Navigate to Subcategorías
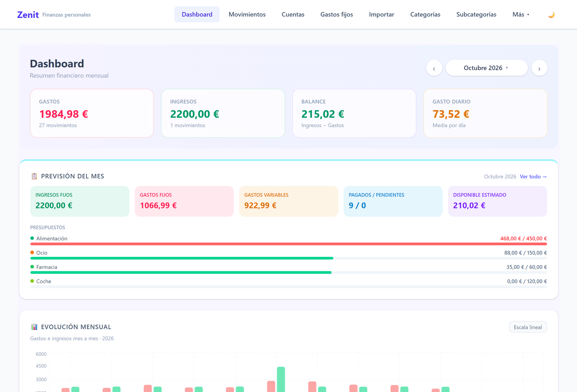 pos(476,14)
